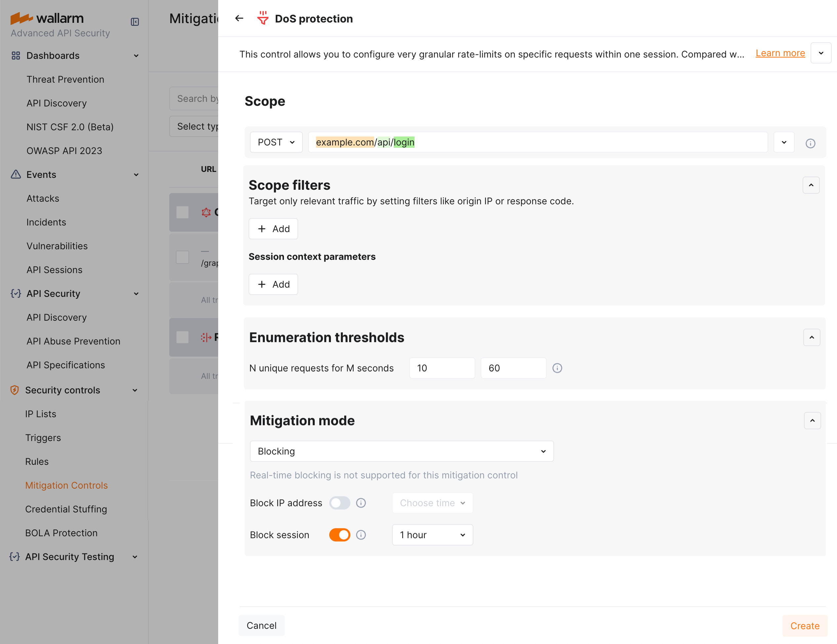Add a session context parameter
The height and width of the screenshot is (644, 837).
pyautogui.click(x=273, y=284)
